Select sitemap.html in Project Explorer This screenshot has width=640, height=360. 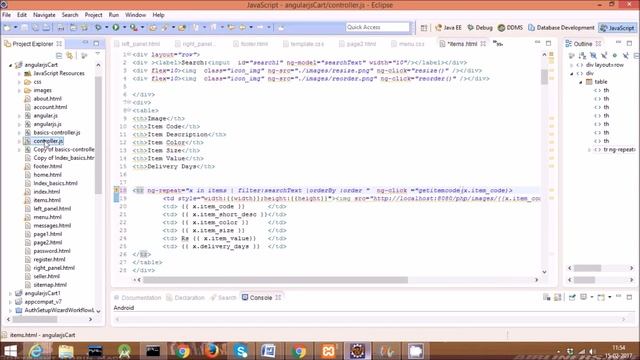pos(50,285)
